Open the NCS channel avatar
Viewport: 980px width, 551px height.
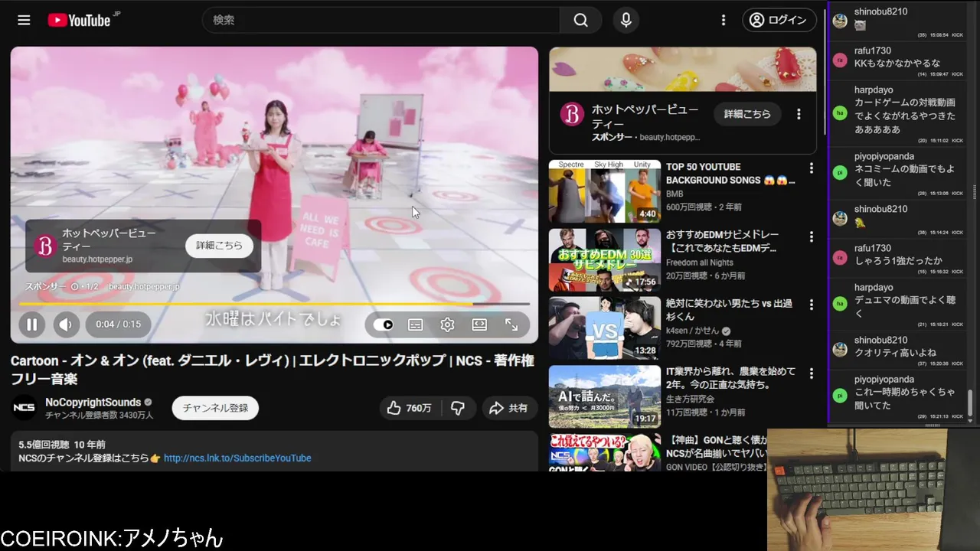(x=24, y=408)
